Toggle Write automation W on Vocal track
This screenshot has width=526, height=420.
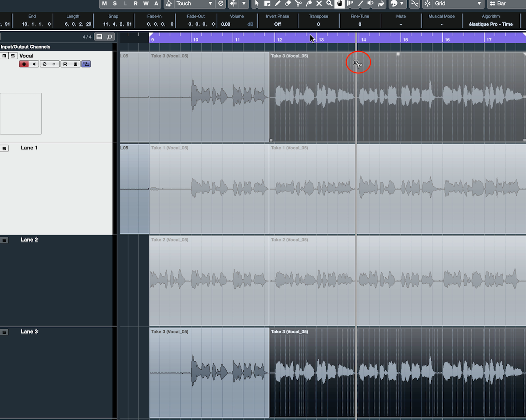[x=75, y=64]
